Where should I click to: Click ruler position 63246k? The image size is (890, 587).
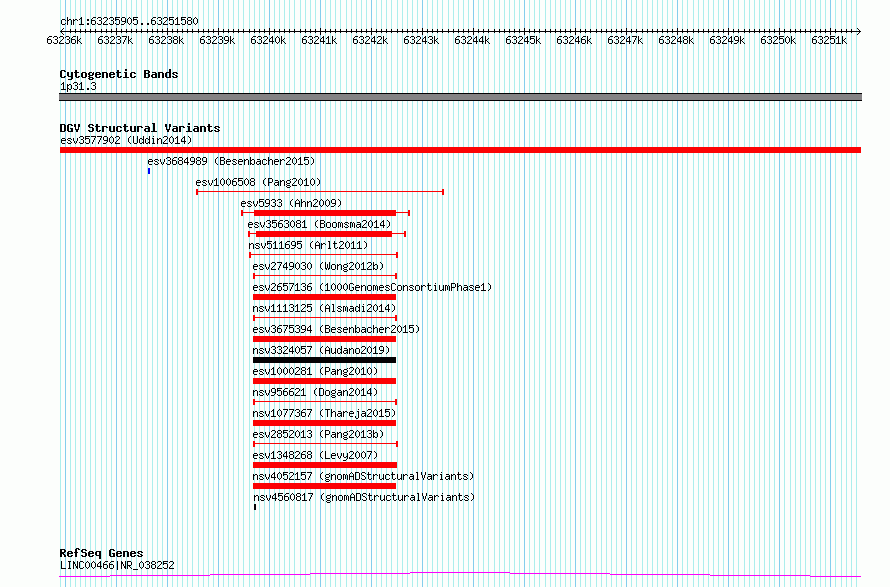click(x=574, y=40)
